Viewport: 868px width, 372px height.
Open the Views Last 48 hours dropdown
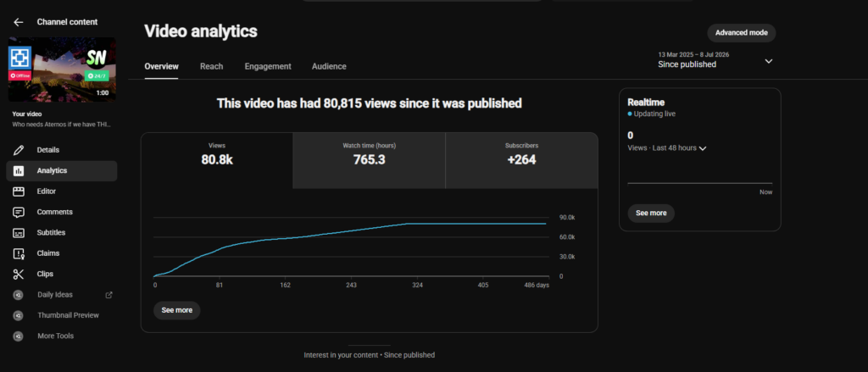tap(667, 147)
